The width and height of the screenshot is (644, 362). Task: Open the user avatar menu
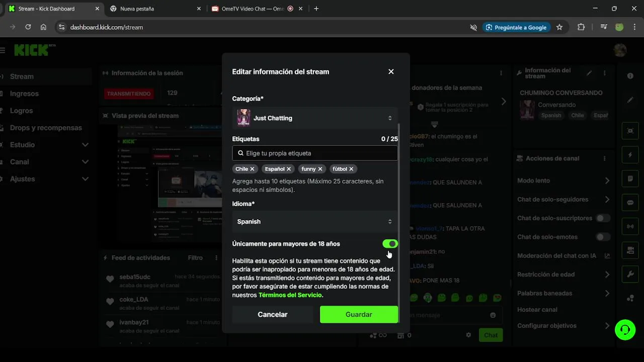pos(620,50)
